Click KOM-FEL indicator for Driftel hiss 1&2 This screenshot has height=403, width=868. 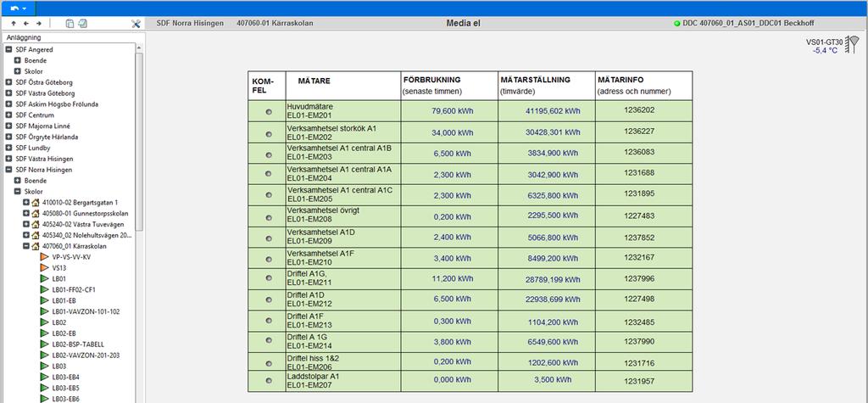pyautogui.click(x=269, y=364)
